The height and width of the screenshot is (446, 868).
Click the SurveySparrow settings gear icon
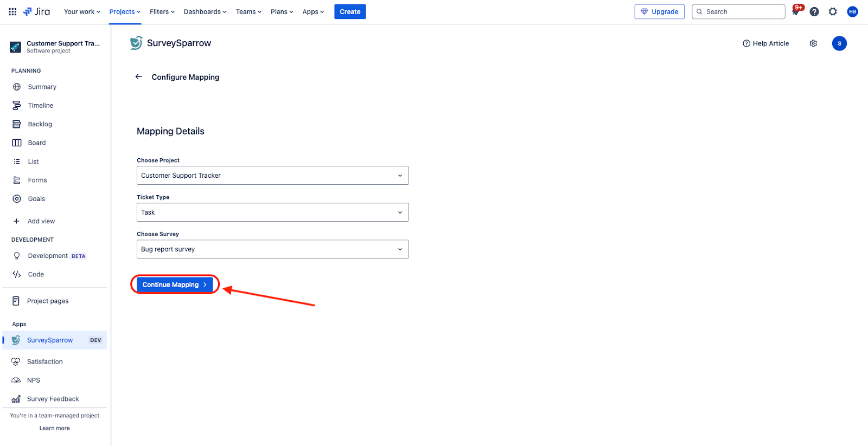pos(813,43)
